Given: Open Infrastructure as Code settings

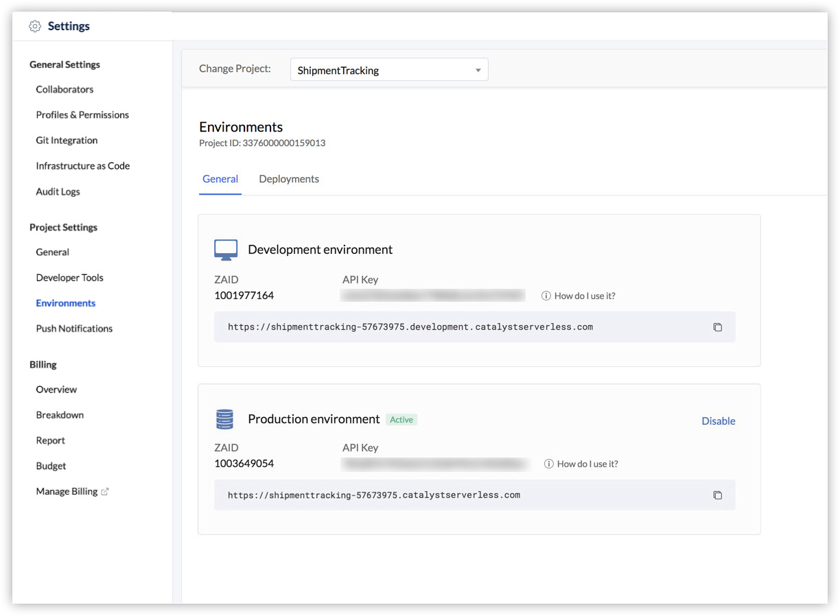Looking at the screenshot, I should [83, 166].
